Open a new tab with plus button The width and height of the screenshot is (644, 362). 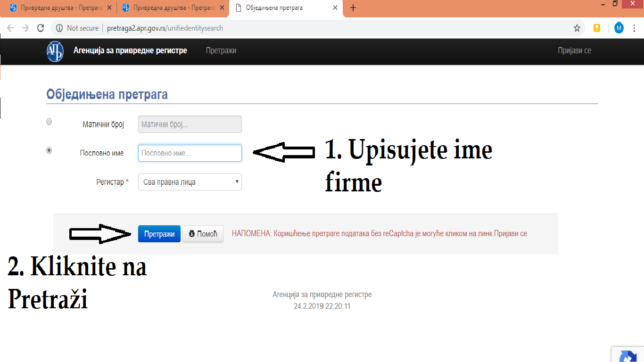point(353,8)
